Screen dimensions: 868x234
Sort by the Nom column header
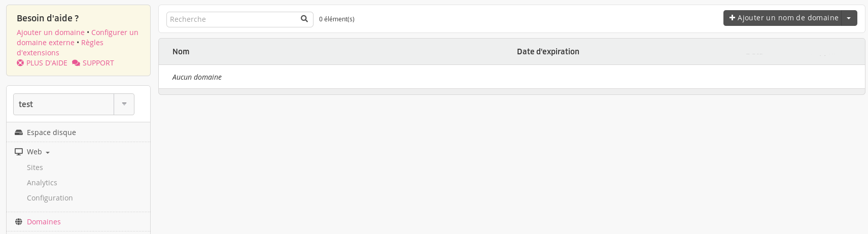point(181,52)
